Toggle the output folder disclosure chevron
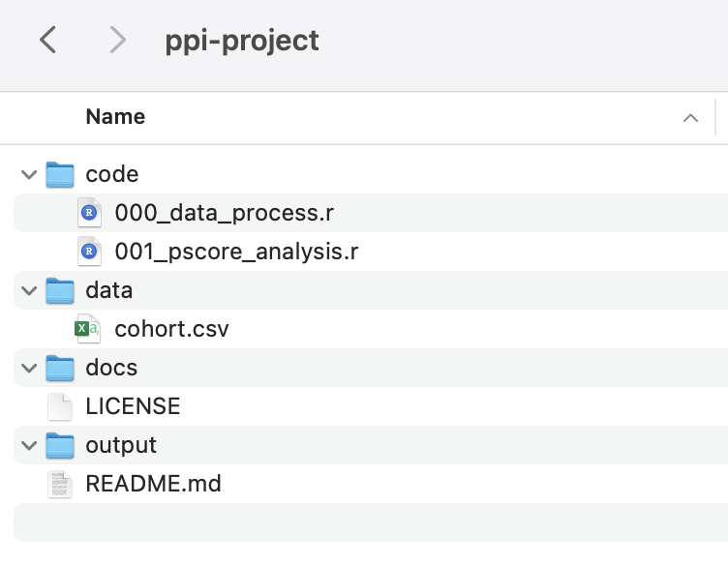The height and width of the screenshot is (565, 728). [29, 445]
